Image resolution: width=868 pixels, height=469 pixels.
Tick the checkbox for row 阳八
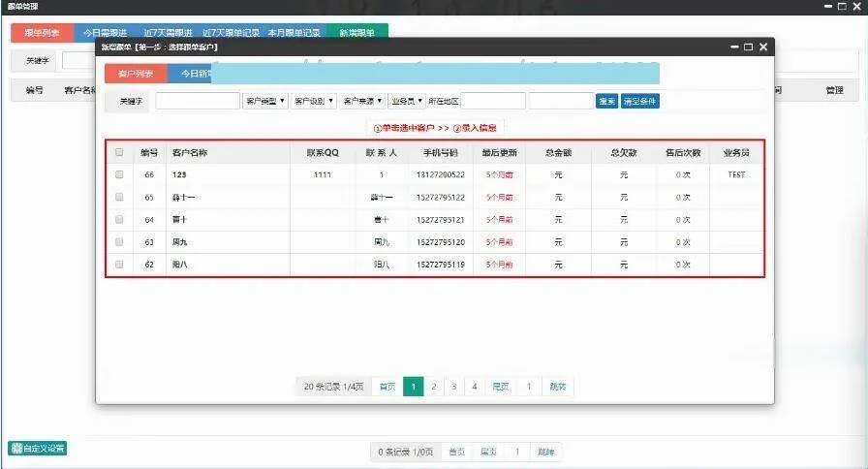[x=119, y=264]
